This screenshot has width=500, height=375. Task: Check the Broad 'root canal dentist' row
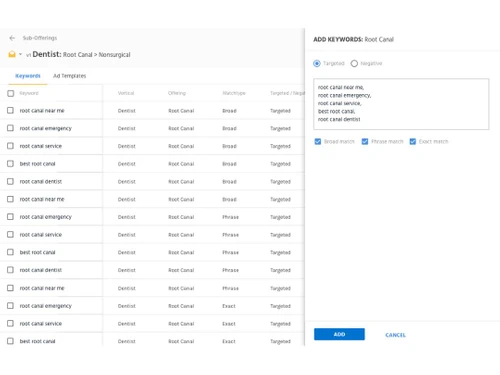coord(11,181)
